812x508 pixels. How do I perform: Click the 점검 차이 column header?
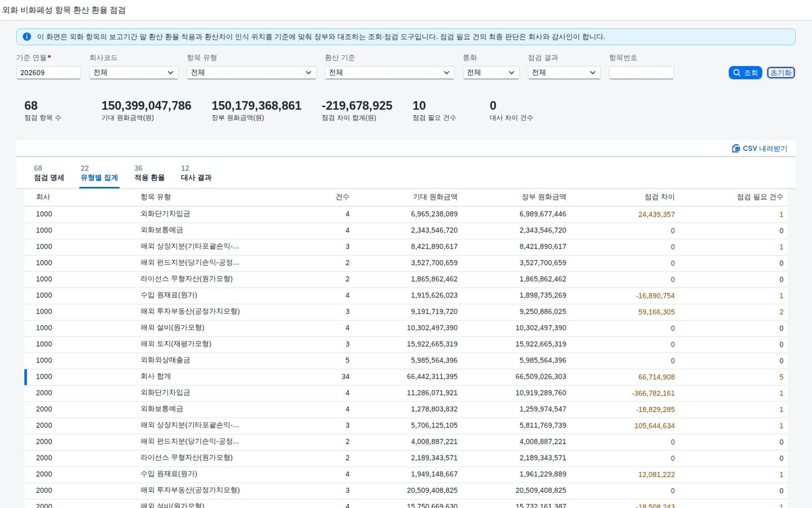[659, 197]
